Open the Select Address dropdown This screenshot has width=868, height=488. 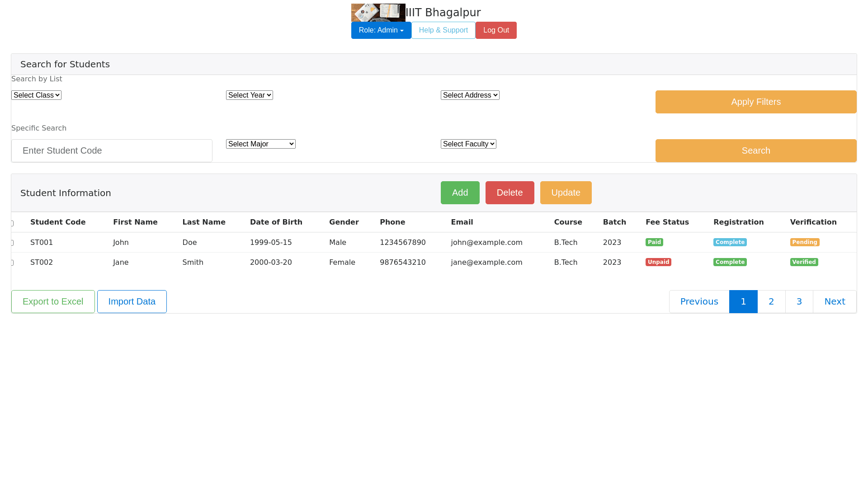[x=470, y=95]
